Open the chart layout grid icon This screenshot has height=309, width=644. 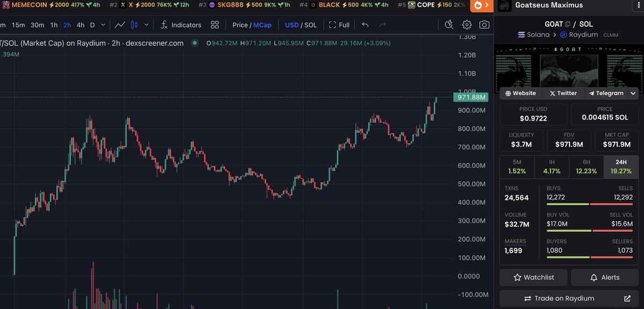click(x=215, y=25)
